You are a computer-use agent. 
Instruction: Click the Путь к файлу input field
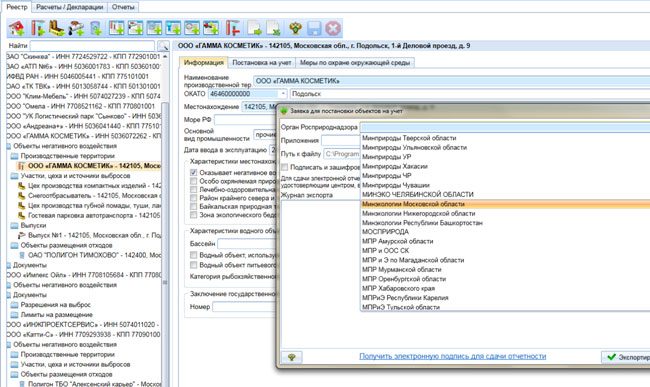342,154
